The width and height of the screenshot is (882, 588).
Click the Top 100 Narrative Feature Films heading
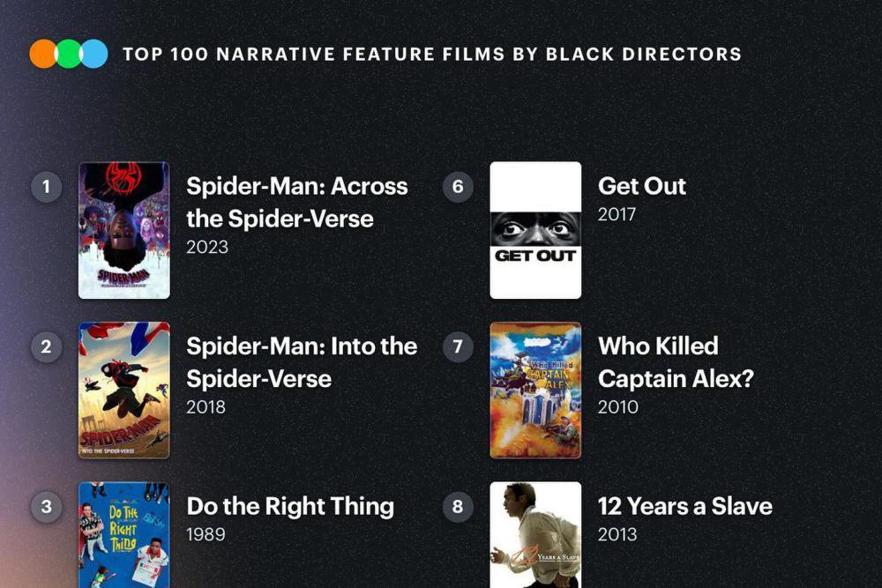431,54
